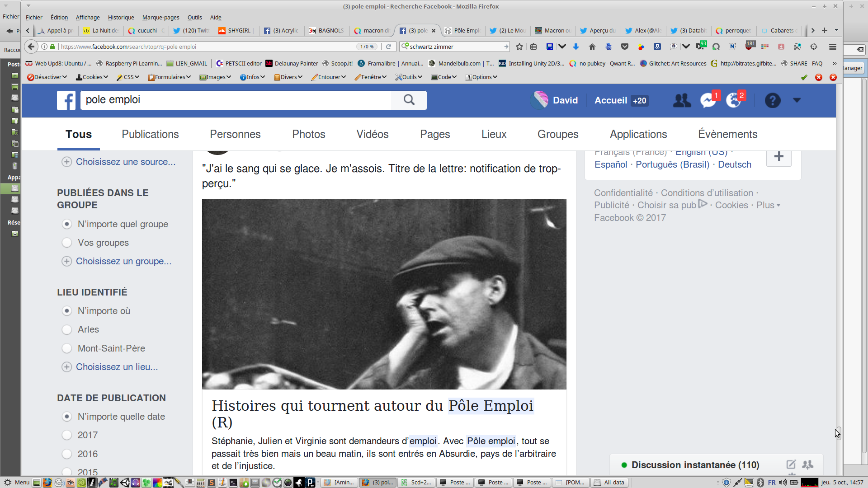Click the 'Español' language link
The height and width of the screenshot is (488, 868).
(x=611, y=164)
